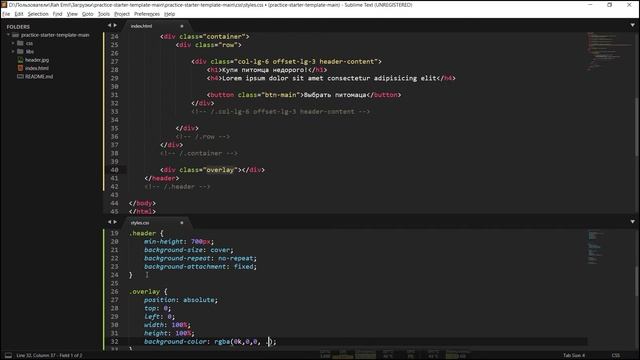Click the Sublime Text icon in the title bar
This screenshot has width=640, height=360.
point(4,5)
